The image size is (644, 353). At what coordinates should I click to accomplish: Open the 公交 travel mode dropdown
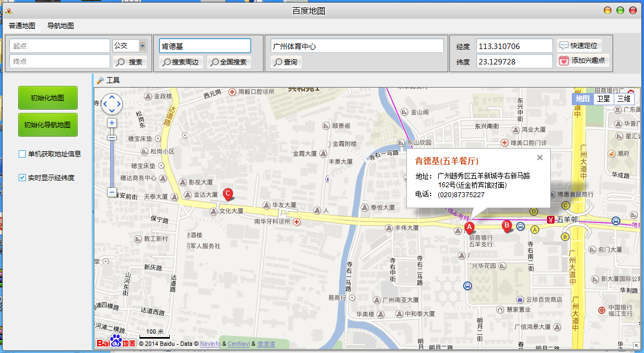pyautogui.click(x=142, y=46)
